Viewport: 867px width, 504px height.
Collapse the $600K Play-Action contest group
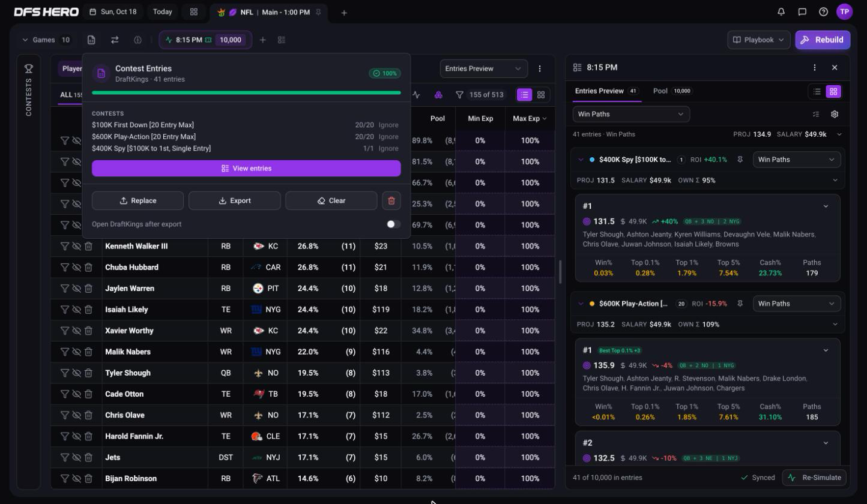[x=581, y=304]
